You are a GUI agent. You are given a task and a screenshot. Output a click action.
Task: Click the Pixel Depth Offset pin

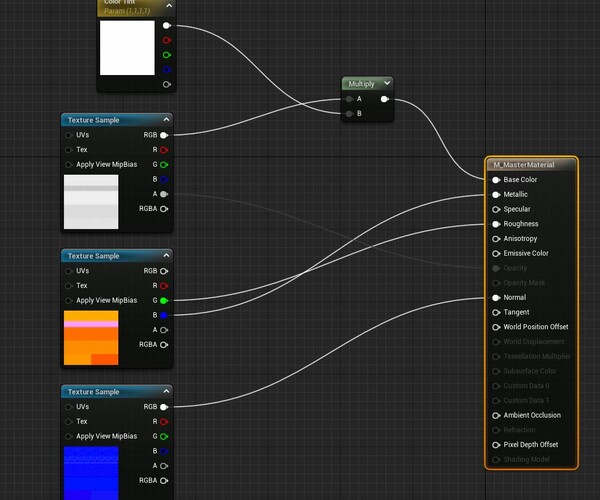point(496,445)
